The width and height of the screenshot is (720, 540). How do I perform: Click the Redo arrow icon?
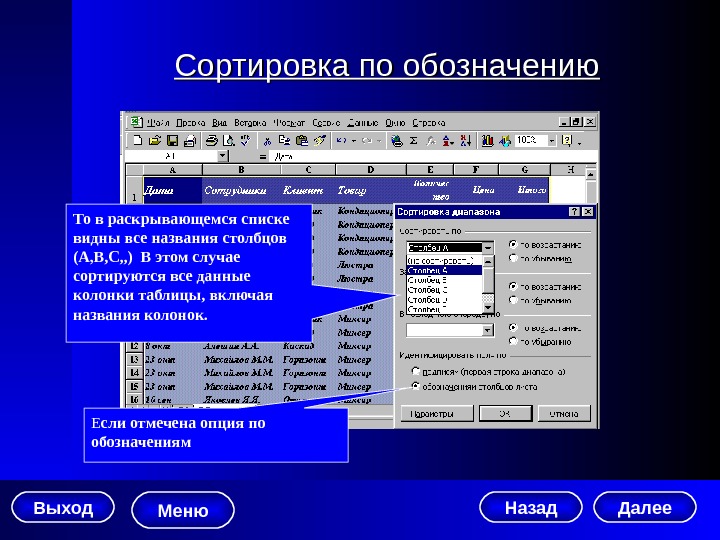[367, 141]
